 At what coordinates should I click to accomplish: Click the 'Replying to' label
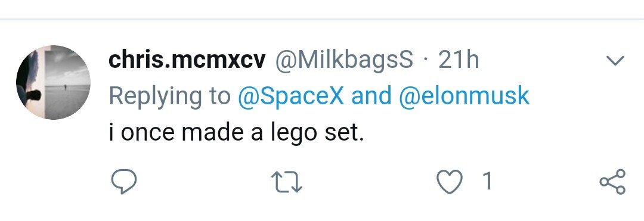point(170,97)
